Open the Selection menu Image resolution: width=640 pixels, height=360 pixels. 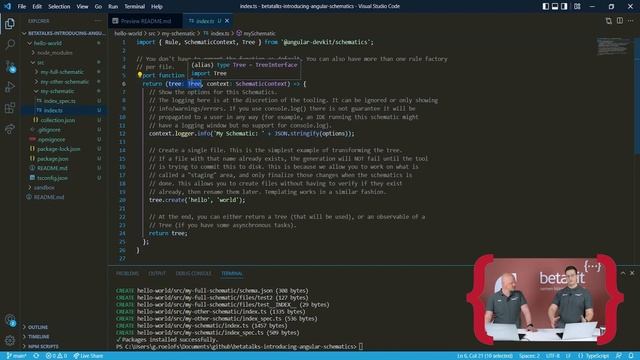pyautogui.click(x=59, y=7)
